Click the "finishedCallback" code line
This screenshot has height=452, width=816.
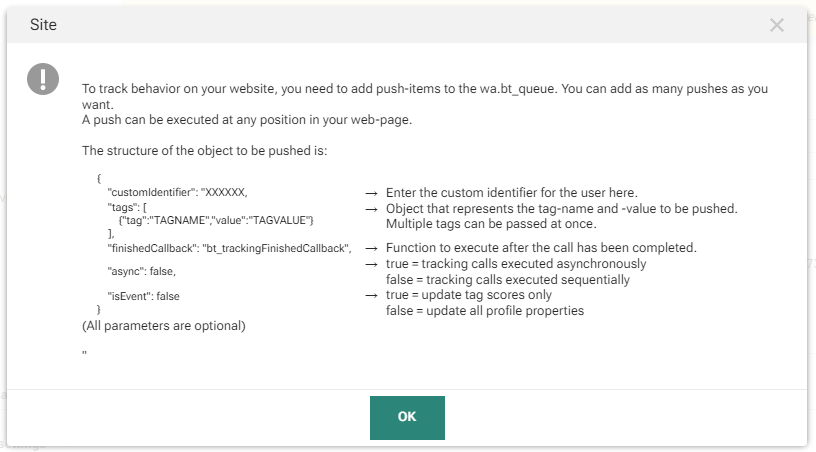(x=229, y=248)
